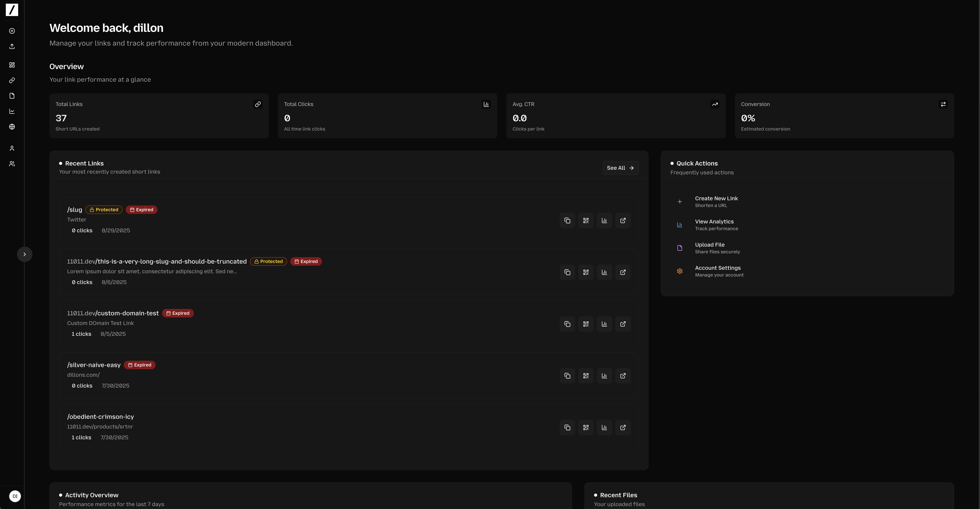Viewport: 980px width, 509px height.
Task: Open the globe domains icon in sidebar
Action: 12,127
